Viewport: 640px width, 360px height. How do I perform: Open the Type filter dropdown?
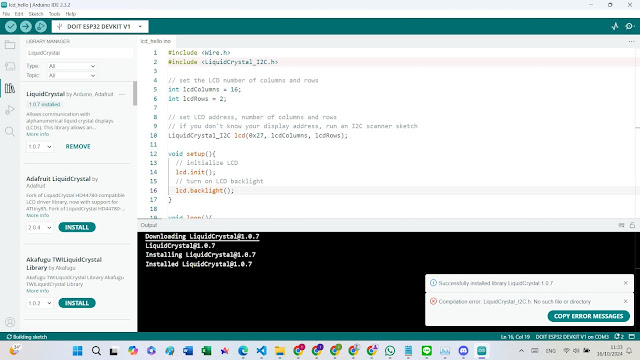72,66
